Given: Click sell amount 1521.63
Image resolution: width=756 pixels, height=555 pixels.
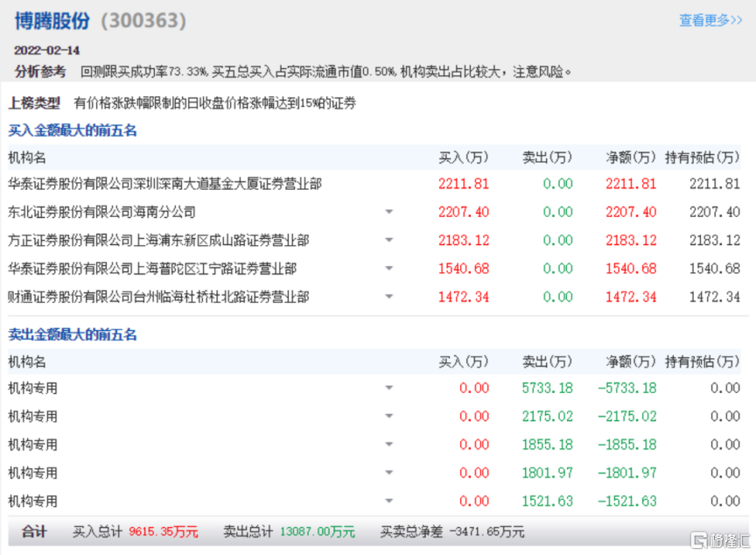Looking at the screenshot, I should [x=547, y=501].
